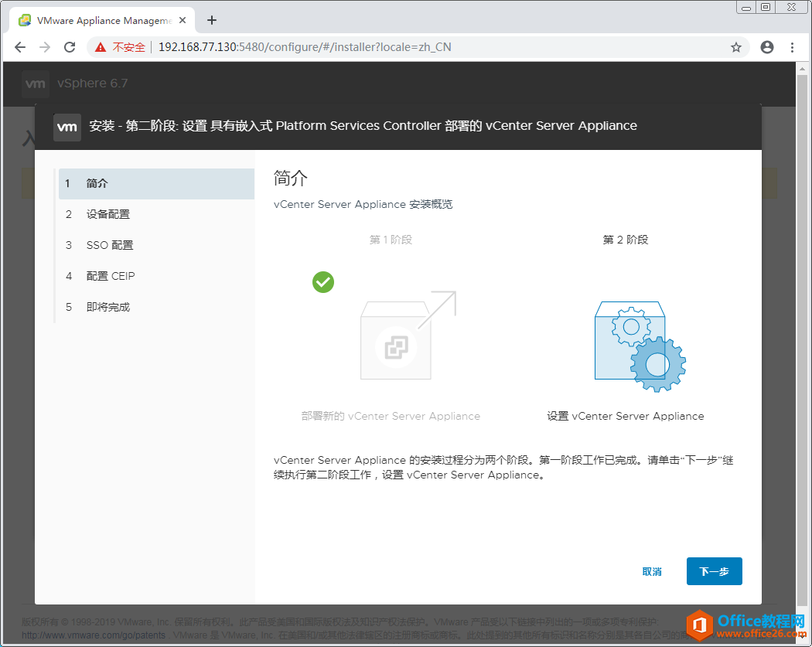This screenshot has height=647, width=812.
Task: Click the 第 2 阶段 label
Action: click(x=625, y=240)
